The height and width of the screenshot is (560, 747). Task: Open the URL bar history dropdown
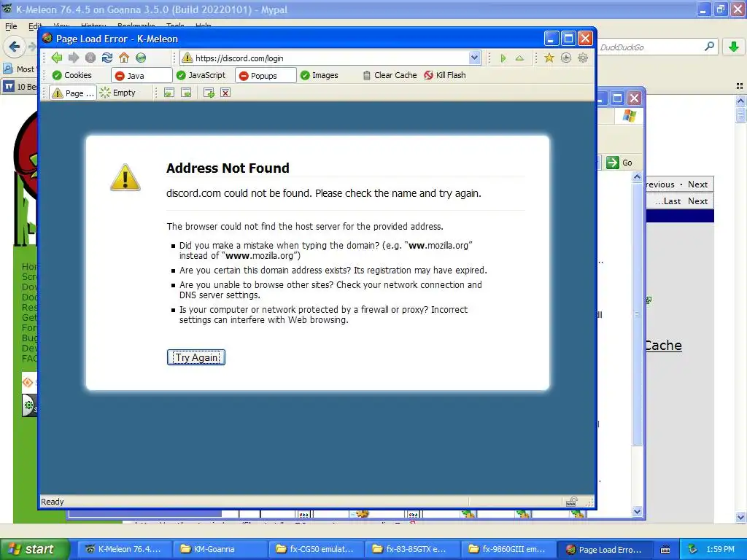point(474,58)
